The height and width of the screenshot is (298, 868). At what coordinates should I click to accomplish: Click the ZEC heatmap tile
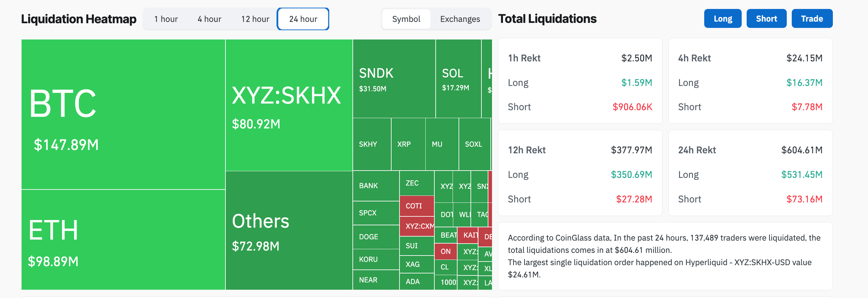(x=417, y=183)
